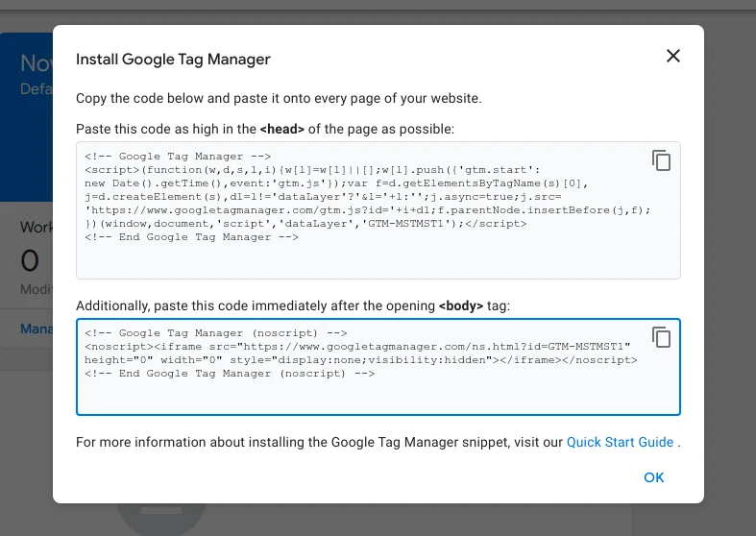Click the bold <head> tag text
This screenshot has height=536, width=756.
[282, 129]
